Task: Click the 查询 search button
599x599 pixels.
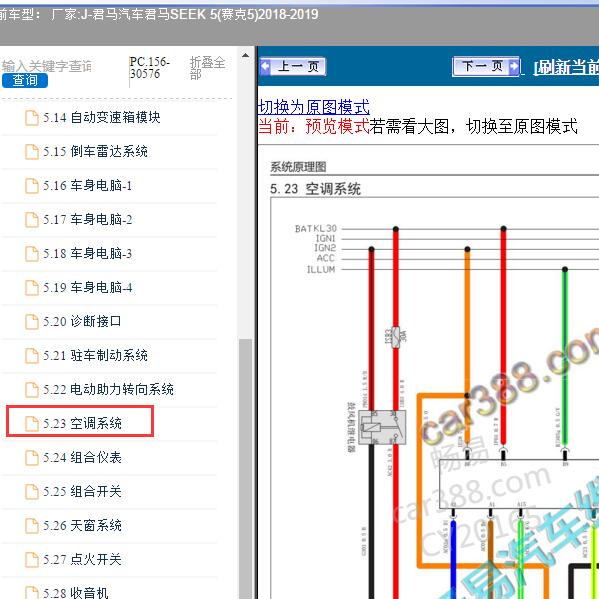Action: (25, 81)
